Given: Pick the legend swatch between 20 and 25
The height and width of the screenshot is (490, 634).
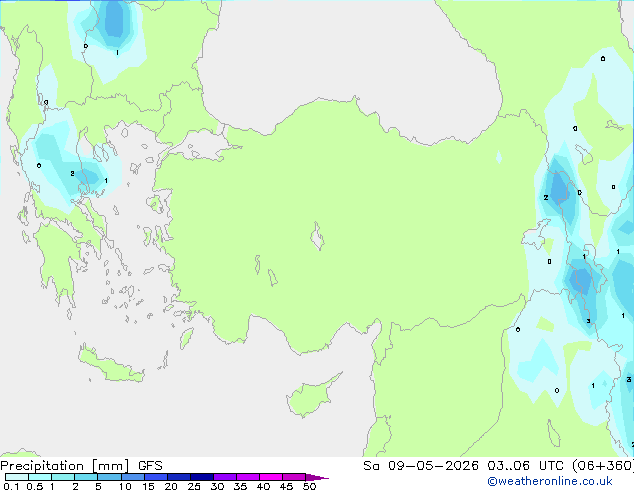Looking at the screenshot, I should (179, 477).
